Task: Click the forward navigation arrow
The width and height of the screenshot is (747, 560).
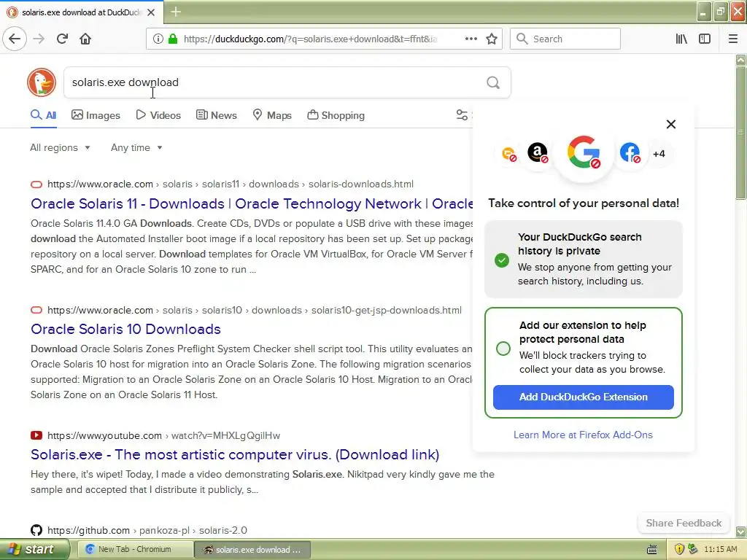Action: point(39,39)
